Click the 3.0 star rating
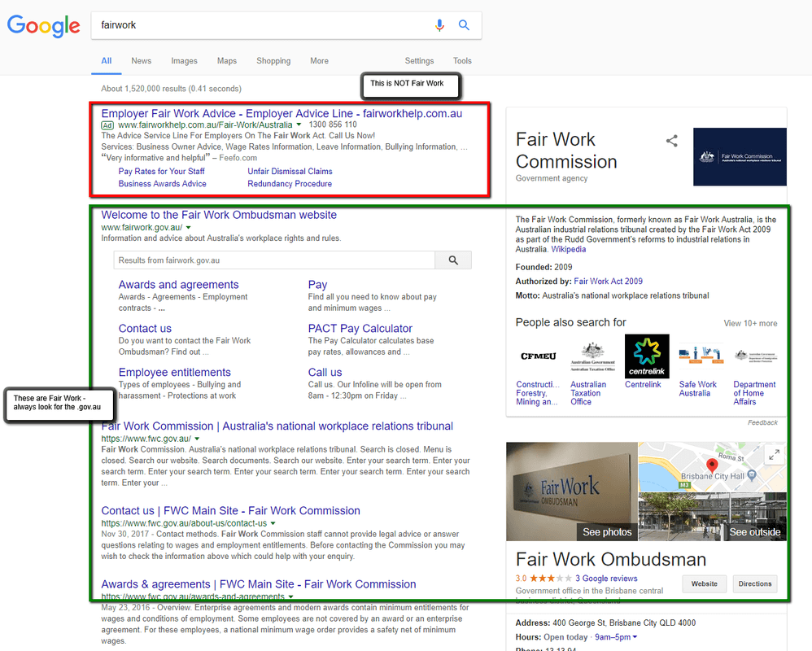812x651 pixels. coord(544,579)
